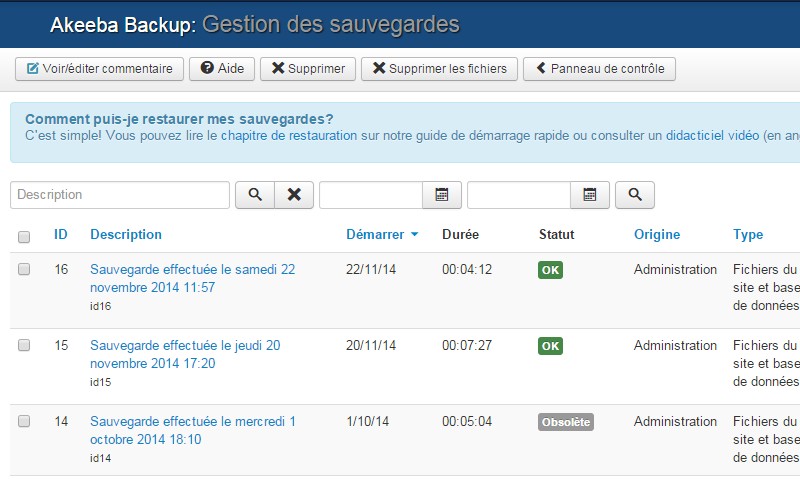Open the Aide help button
Image resolution: width=800 pixels, height=500 pixels.
[x=222, y=69]
